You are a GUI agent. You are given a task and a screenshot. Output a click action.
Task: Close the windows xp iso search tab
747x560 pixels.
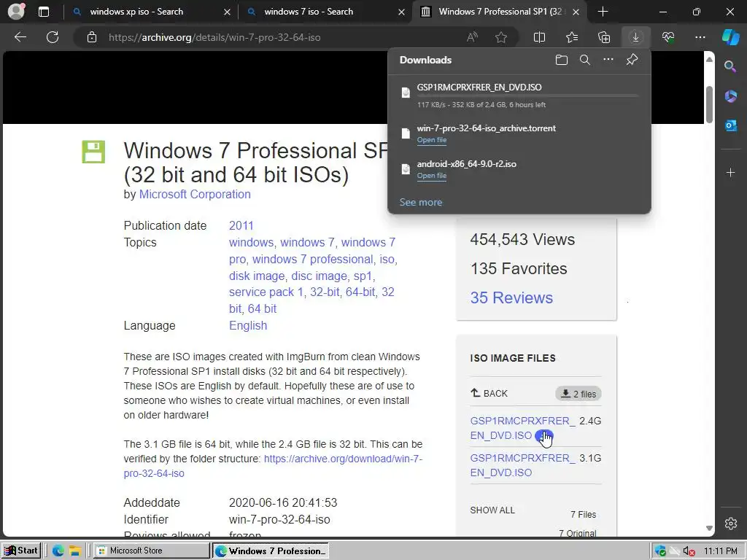click(x=228, y=12)
